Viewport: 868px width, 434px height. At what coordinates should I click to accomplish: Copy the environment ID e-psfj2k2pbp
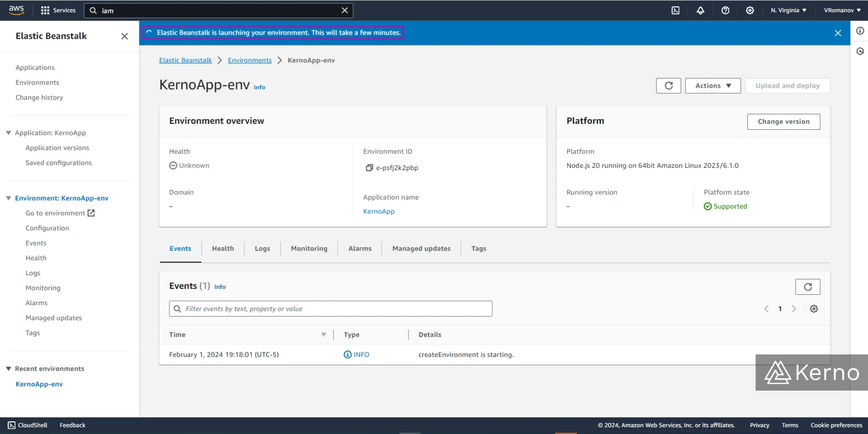(x=369, y=168)
